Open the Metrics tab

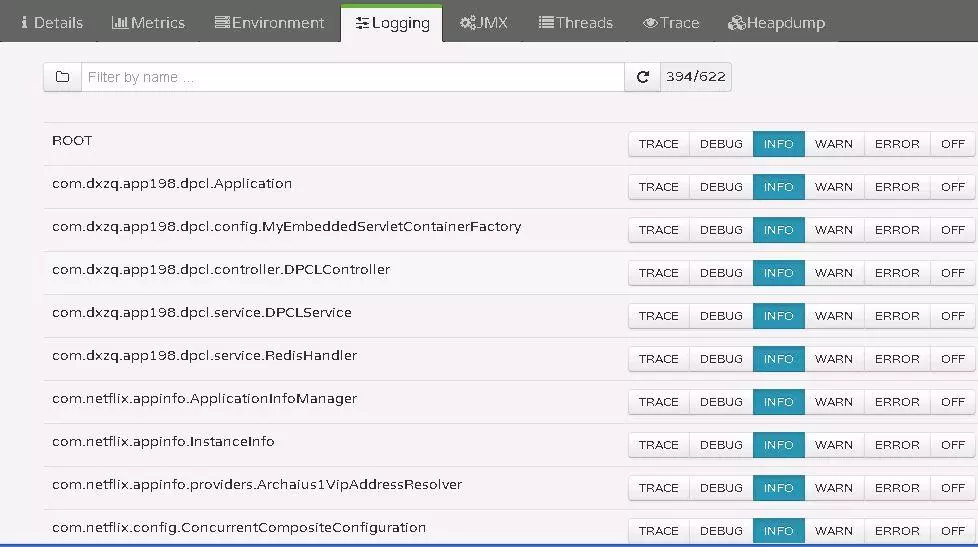[148, 22]
